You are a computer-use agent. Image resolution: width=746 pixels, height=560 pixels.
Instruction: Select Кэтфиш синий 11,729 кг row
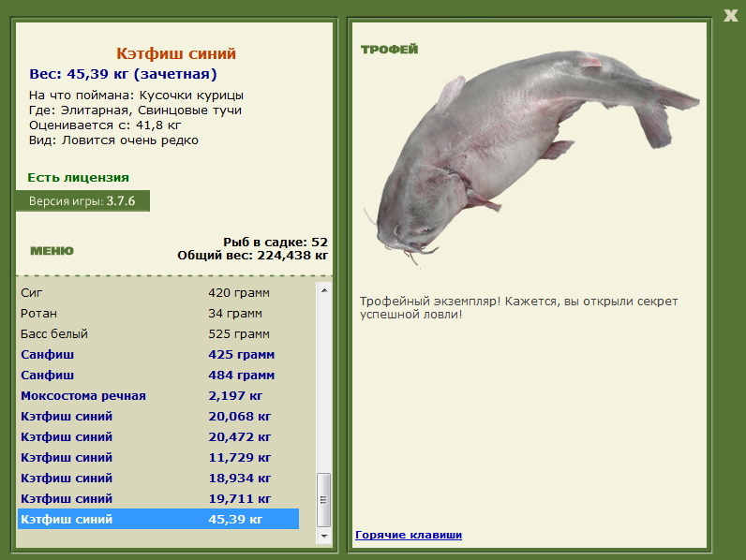coord(158,457)
